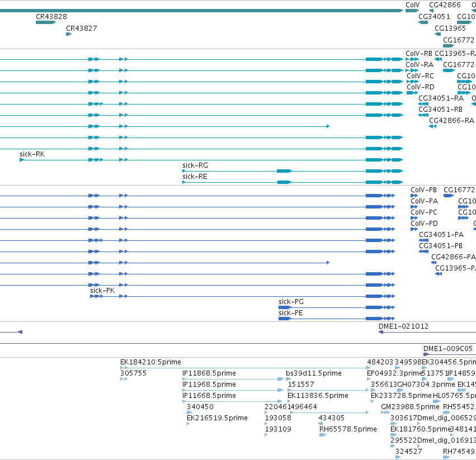Open the CG34051-PB protein label

(x=441, y=246)
